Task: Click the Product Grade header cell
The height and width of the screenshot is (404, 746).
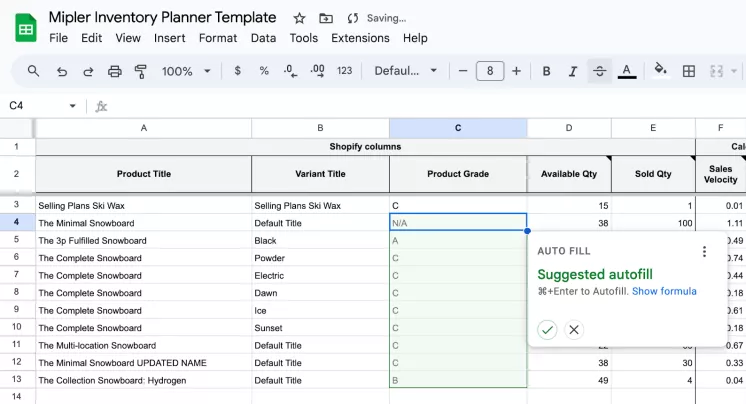Action: (x=458, y=174)
